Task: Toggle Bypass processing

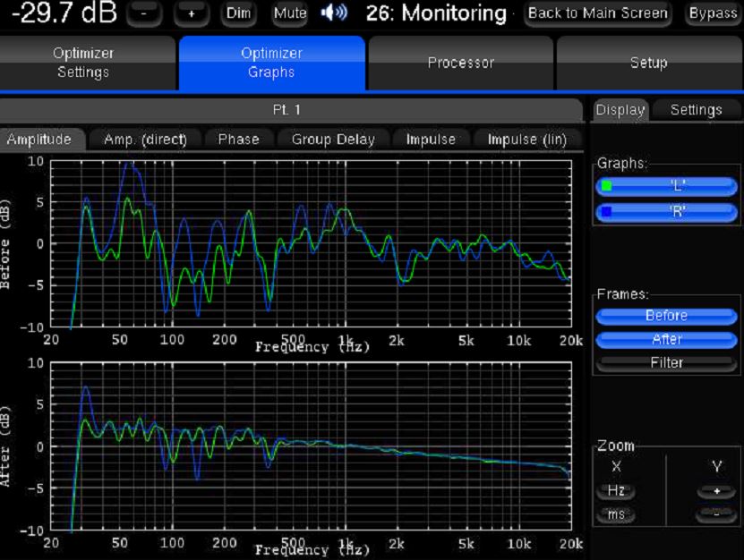Action: click(x=713, y=13)
